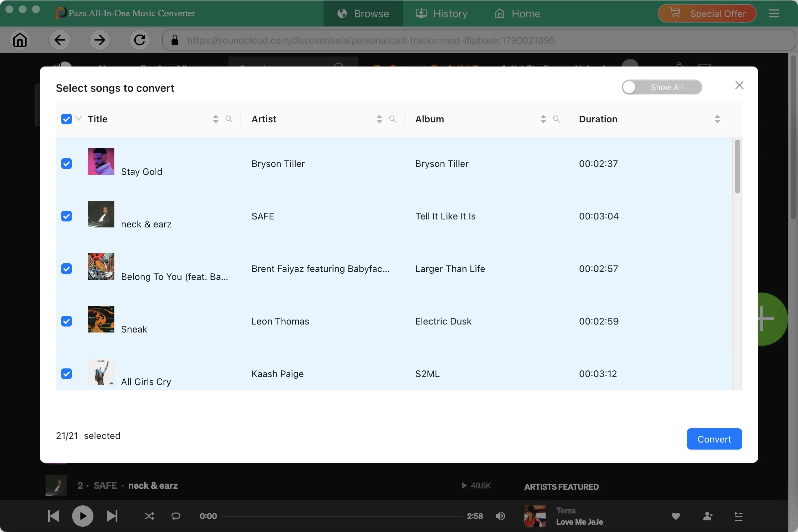Sort by Title column arrows
Screen dimensions: 798x532
tap(215, 119)
